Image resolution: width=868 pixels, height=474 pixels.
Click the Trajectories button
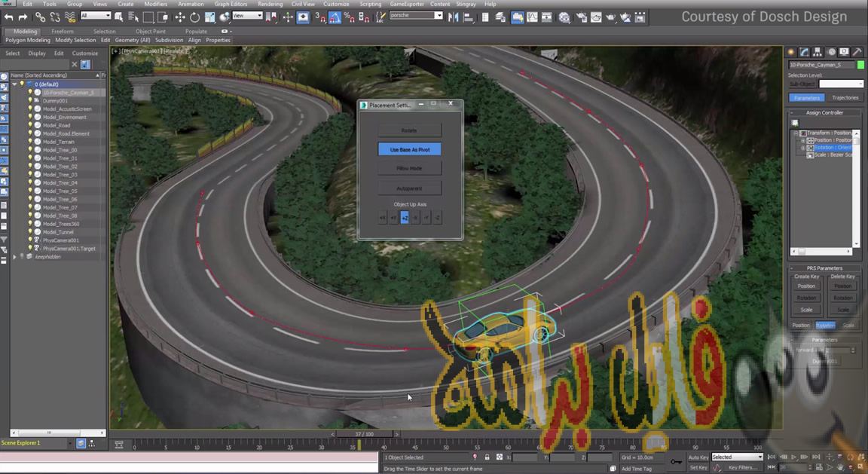point(845,97)
